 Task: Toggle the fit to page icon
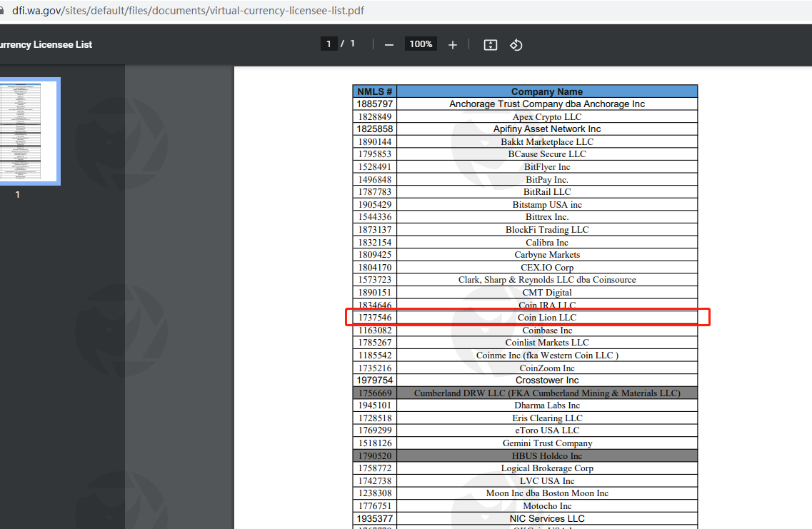pos(491,45)
